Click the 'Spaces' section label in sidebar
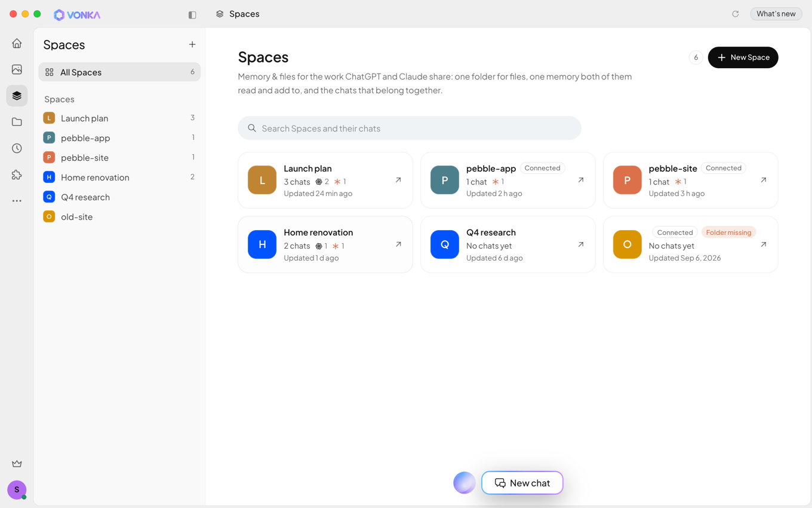Viewport: 812px width, 508px height. point(59,99)
